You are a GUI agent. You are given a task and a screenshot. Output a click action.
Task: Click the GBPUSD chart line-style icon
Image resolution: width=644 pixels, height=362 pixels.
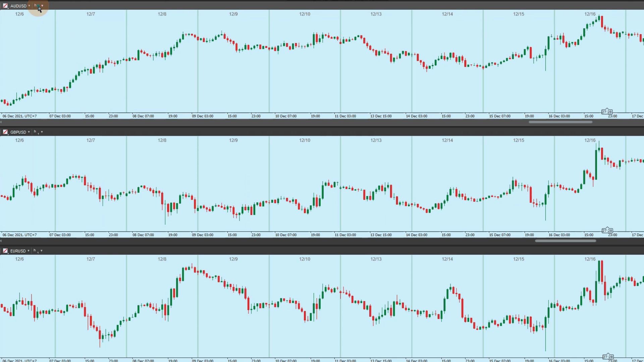(x=5, y=132)
